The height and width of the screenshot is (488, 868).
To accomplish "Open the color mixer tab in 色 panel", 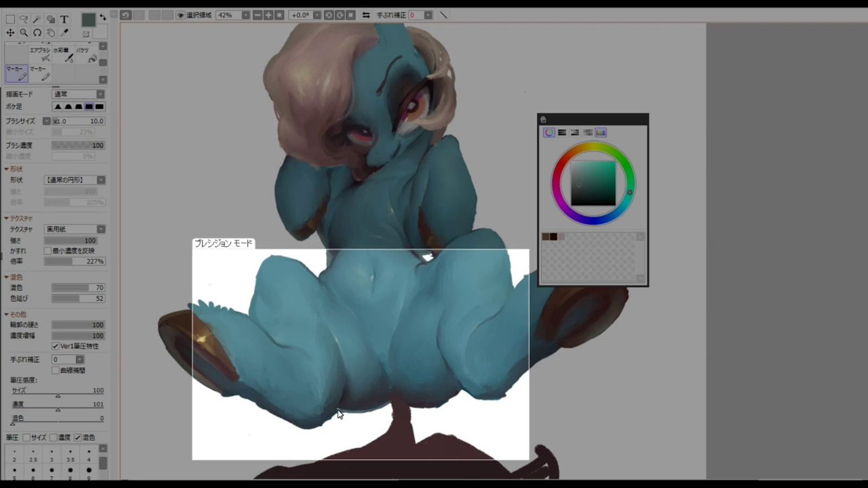I will point(588,132).
